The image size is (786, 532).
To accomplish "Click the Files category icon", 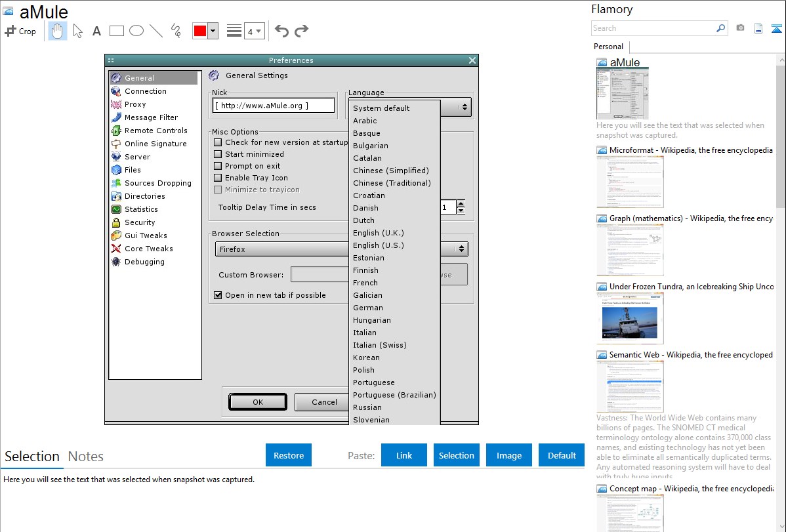I will 115,169.
